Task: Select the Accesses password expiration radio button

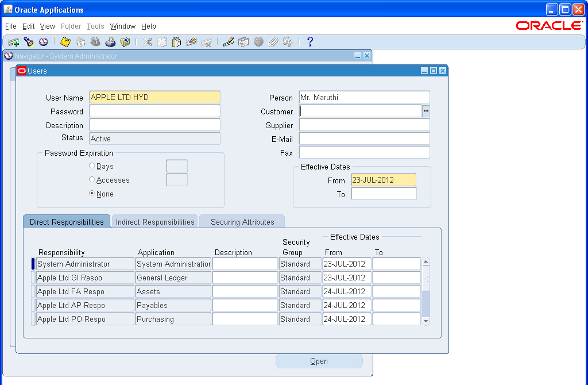Action: (x=91, y=179)
